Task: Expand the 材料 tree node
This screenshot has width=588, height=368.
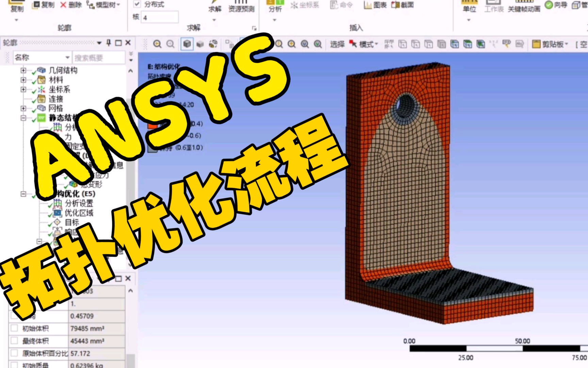Action: [x=23, y=80]
